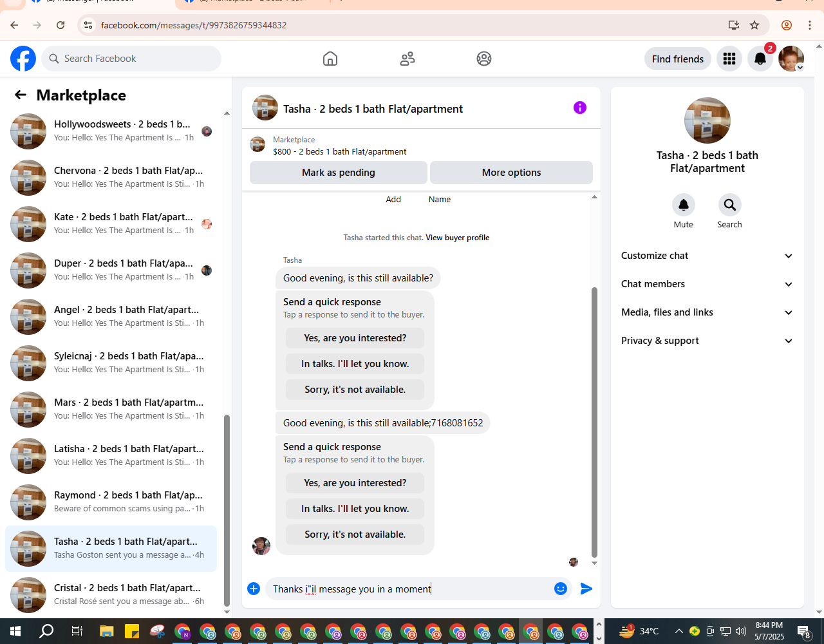Open Windows notification center icon
This screenshot has width=824, height=644.
pyautogui.click(x=803, y=631)
